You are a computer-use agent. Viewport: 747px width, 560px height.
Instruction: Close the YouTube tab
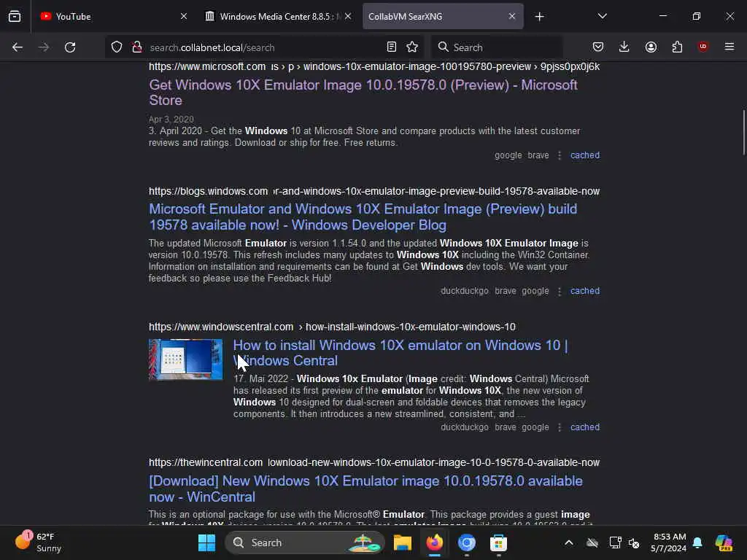point(184,16)
